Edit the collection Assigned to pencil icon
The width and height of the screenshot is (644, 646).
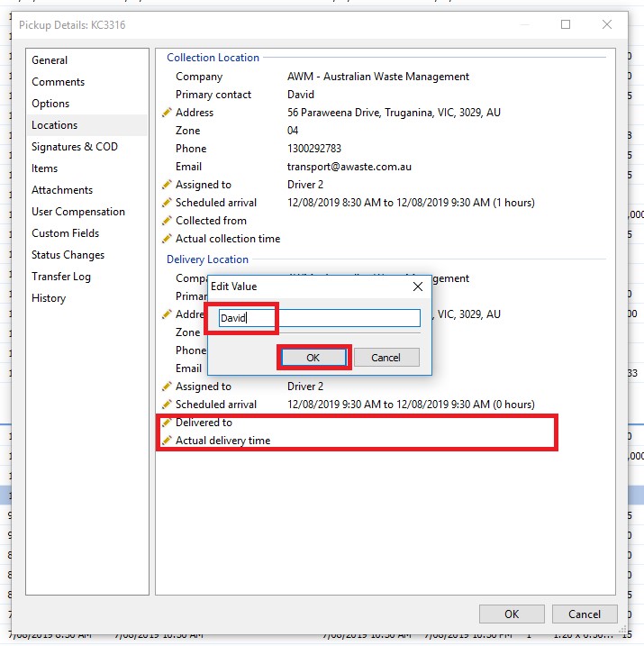pyautogui.click(x=167, y=185)
